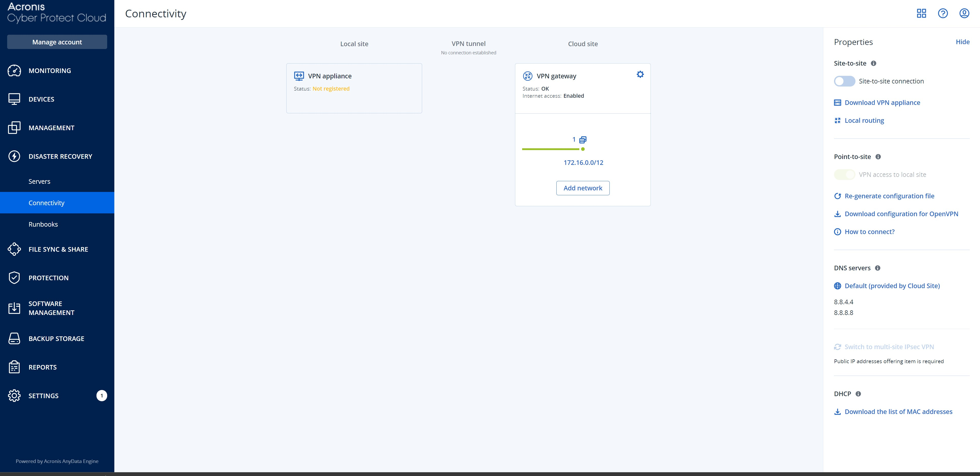Screen dimensions: 980x476
Task: Click the server count 1 above network
Action: 574,140
